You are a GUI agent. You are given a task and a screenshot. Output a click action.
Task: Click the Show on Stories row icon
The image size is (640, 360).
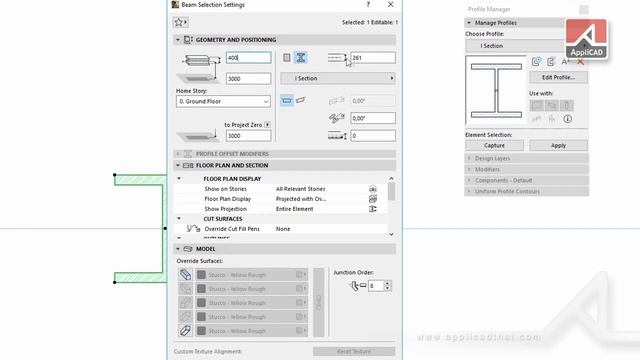point(373,189)
